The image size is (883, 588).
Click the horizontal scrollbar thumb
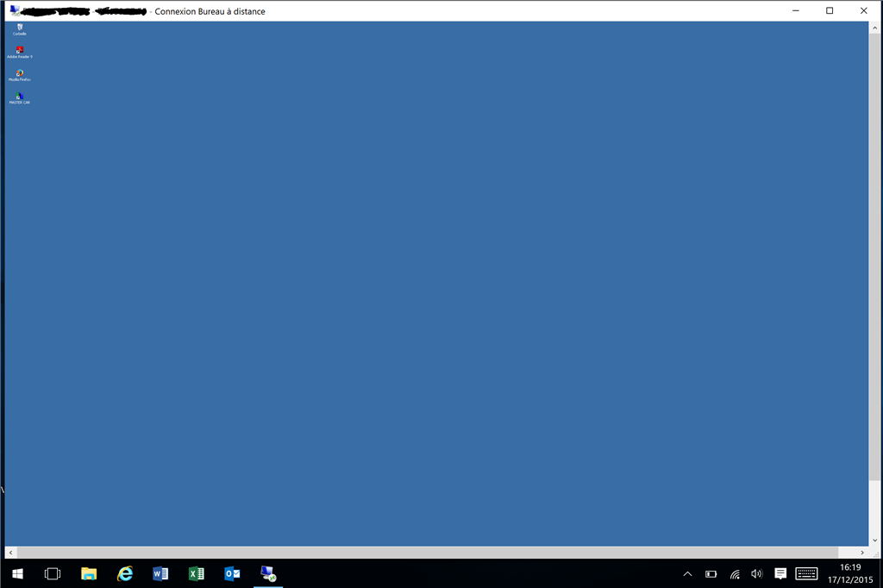point(428,553)
